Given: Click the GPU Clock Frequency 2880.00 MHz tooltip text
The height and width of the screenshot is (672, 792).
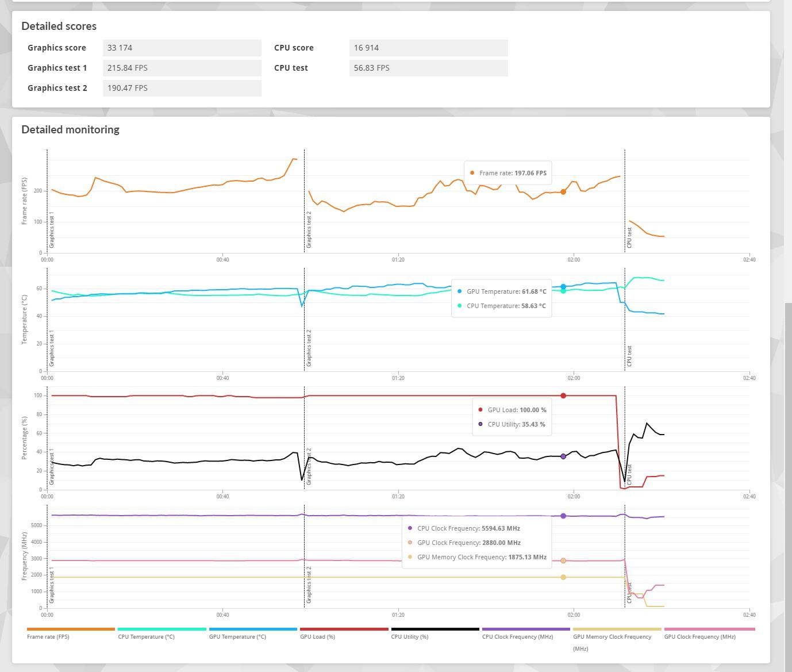Looking at the screenshot, I should point(469,543).
